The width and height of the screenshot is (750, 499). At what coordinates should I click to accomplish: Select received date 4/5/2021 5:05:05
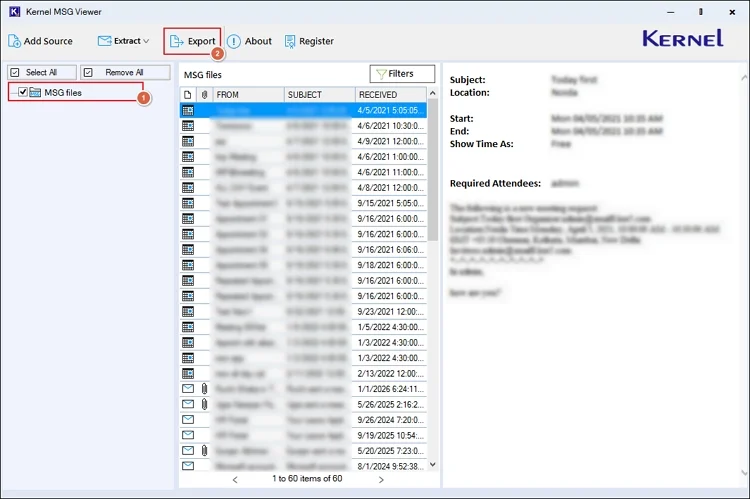(390, 111)
